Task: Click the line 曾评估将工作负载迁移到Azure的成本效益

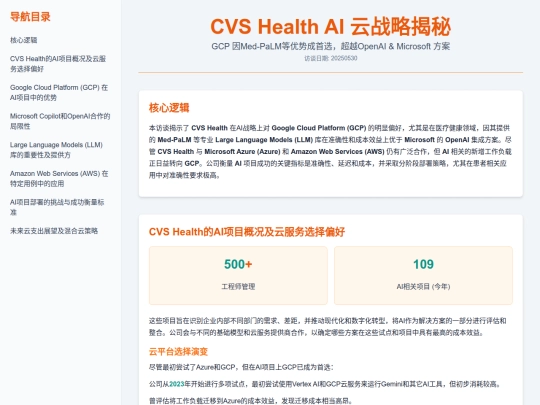Action: (251, 401)
